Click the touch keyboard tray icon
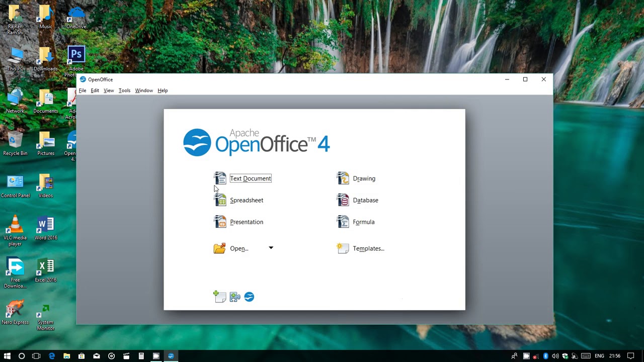This screenshot has width=644, height=362. click(x=586, y=356)
